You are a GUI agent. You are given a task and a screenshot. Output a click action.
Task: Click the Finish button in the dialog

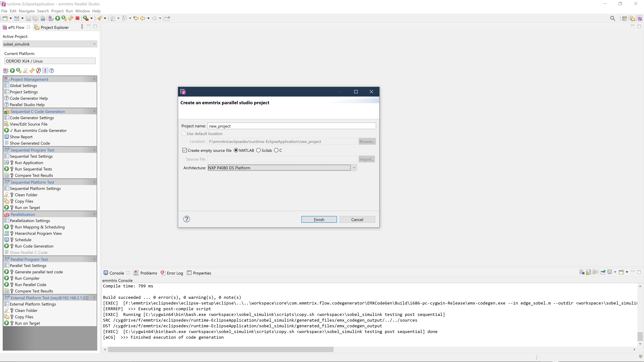pyautogui.click(x=319, y=219)
